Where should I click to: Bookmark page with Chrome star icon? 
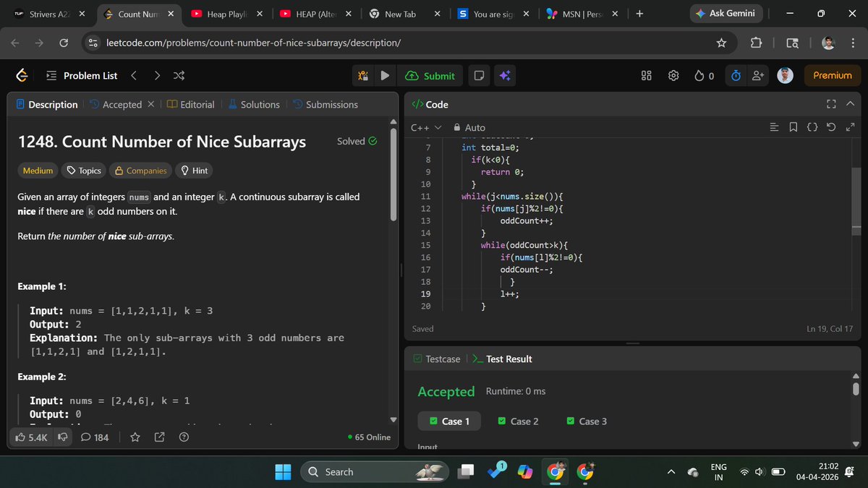[721, 43]
